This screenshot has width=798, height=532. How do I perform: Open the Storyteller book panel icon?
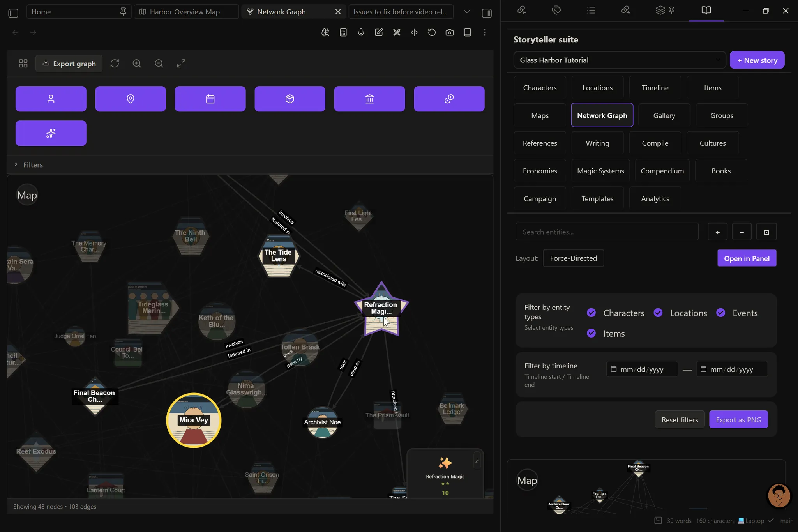[706, 10]
